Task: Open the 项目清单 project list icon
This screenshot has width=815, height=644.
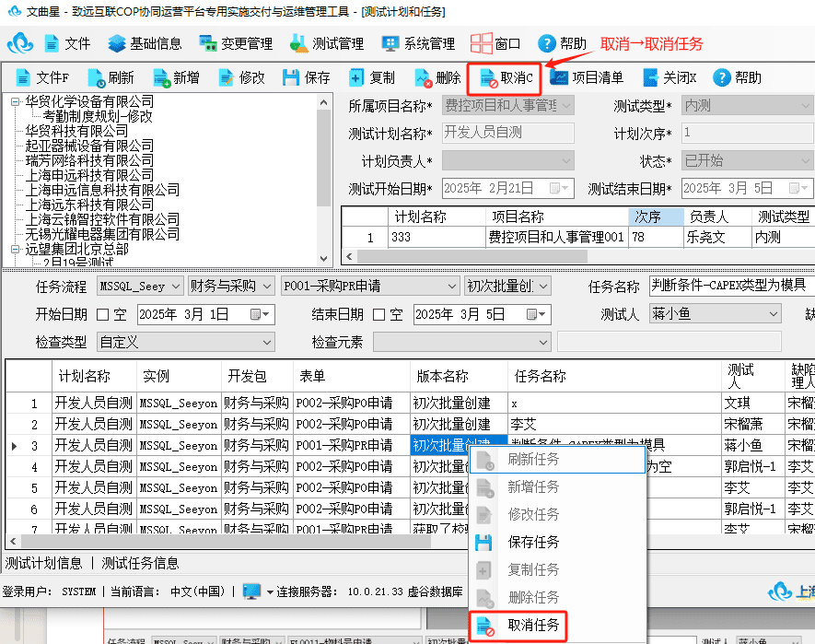Action: pos(559,77)
